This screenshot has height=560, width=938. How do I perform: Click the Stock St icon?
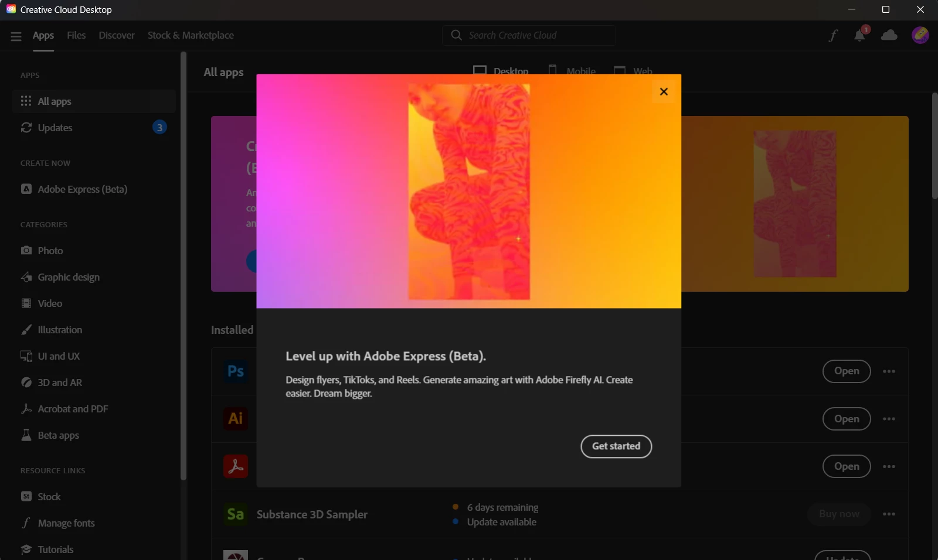click(26, 496)
